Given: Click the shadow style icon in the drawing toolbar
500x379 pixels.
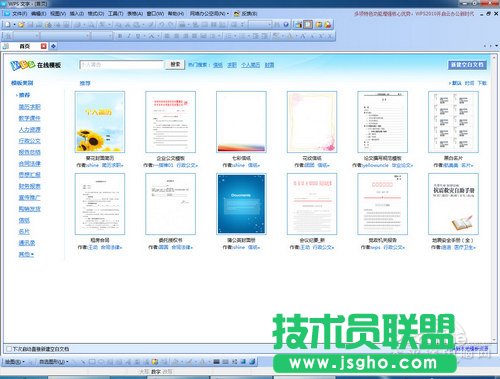Looking at the screenshot, I should (243, 362).
